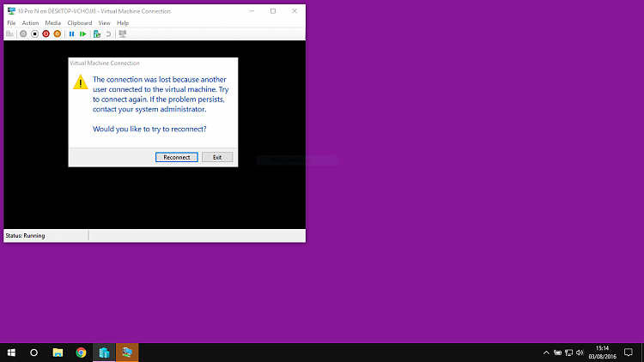Create a checkpoint using the toolbar icon

coord(97,34)
